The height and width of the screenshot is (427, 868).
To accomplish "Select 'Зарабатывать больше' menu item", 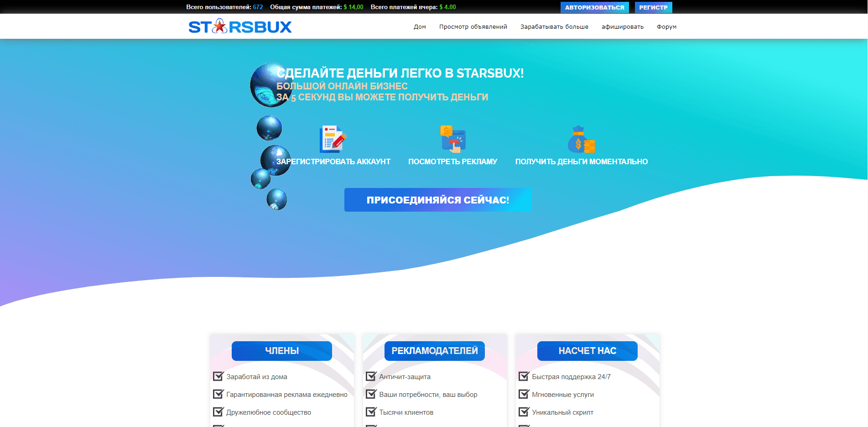I will coord(554,27).
